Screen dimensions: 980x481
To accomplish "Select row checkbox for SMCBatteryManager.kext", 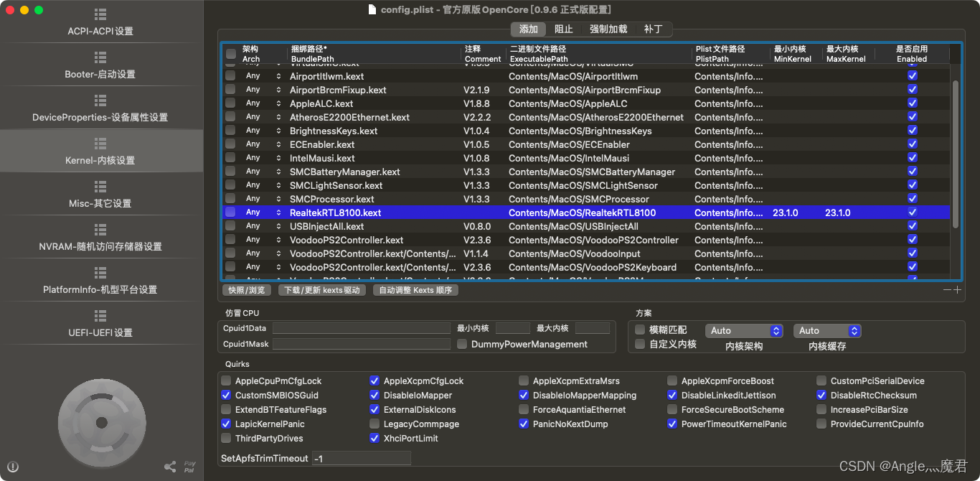I will [230, 172].
